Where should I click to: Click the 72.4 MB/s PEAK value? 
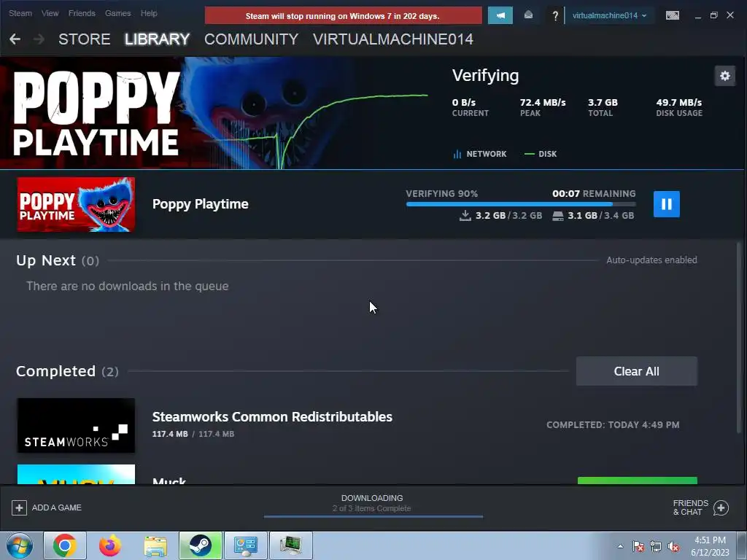543,102
